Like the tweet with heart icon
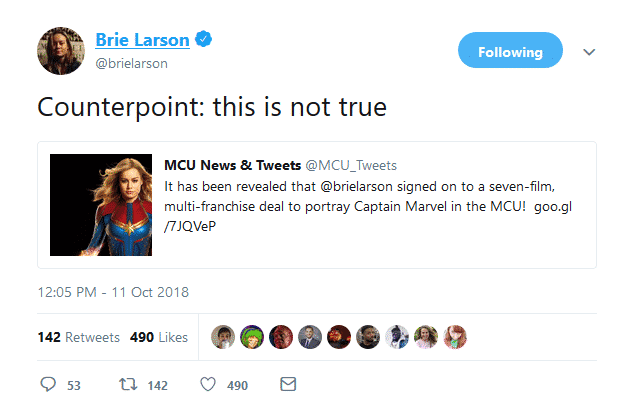This screenshot has height=420, width=633. click(x=208, y=385)
